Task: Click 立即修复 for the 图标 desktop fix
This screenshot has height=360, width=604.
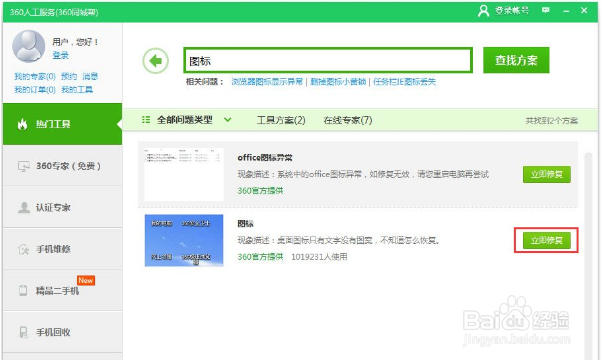Action: (x=547, y=240)
